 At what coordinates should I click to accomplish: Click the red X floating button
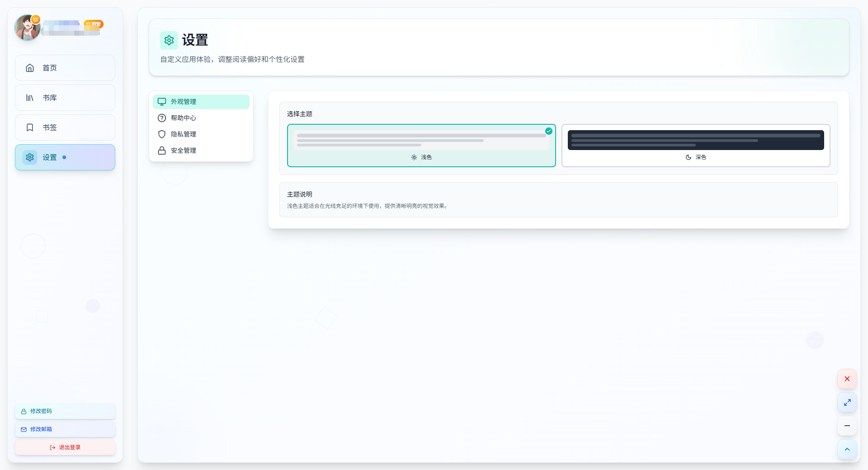pos(847,379)
